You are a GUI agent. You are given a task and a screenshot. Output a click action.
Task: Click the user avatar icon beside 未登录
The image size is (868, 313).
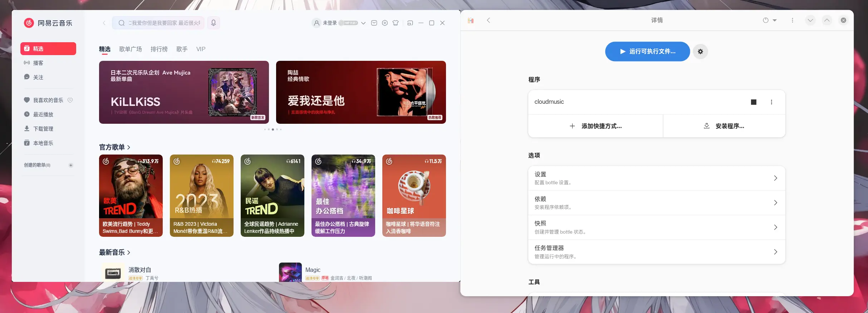point(317,23)
